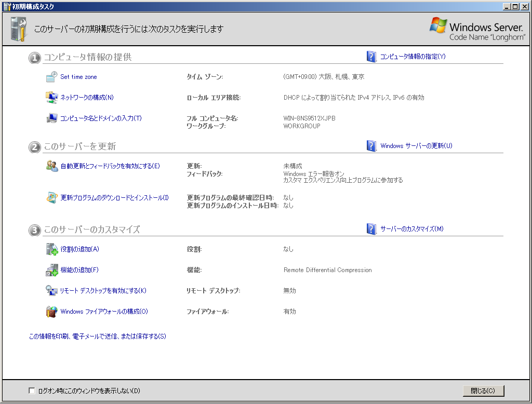Minimize the 初期構成タスク window
The height and width of the screenshot is (404, 532).
pos(507,6)
